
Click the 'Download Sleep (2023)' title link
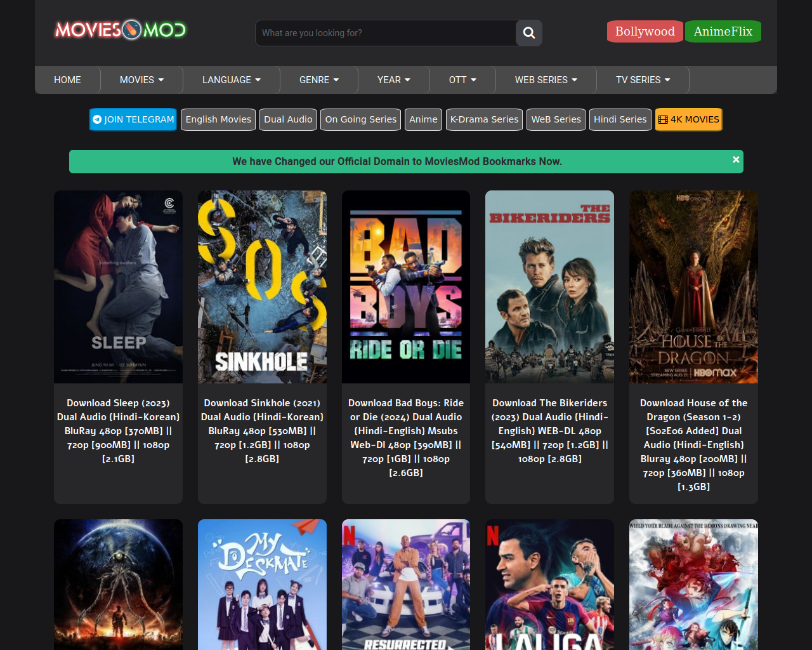pyautogui.click(x=118, y=430)
